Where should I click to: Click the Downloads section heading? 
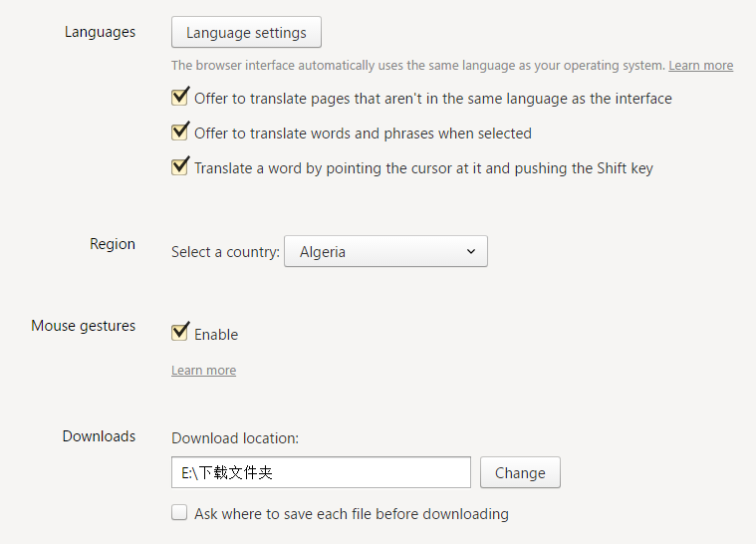click(99, 436)
